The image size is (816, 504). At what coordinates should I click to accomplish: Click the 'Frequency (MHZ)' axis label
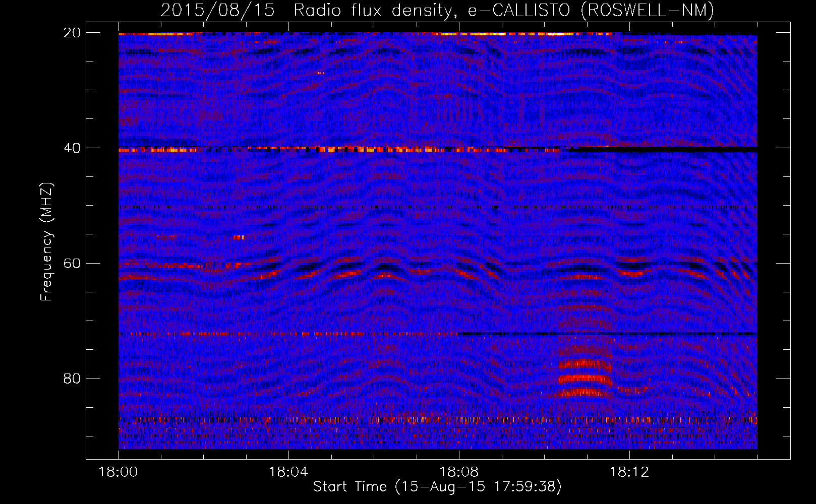coord(46,242)
